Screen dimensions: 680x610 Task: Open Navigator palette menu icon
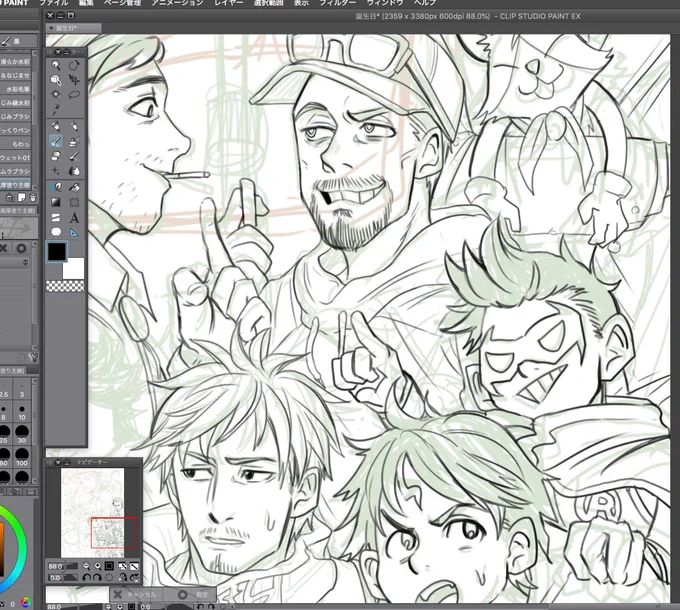tap(49, 462)
